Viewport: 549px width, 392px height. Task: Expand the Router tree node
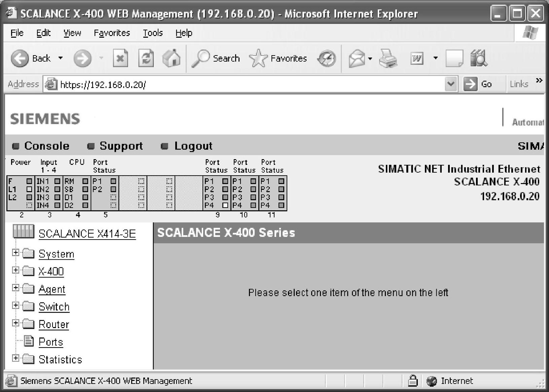(x=15, y=323)
